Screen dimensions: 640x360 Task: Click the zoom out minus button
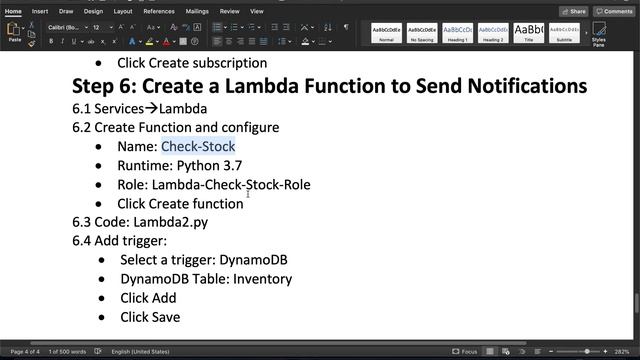tap(551, 351)
